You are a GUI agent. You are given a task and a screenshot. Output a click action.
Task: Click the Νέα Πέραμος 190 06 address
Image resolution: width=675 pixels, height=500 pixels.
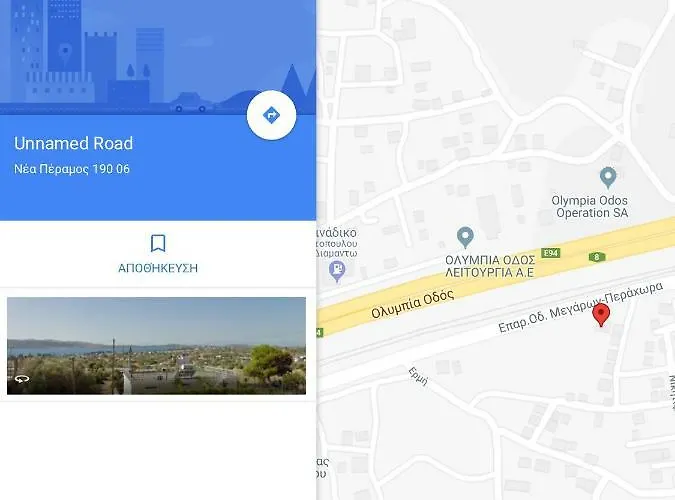[72, 169]
